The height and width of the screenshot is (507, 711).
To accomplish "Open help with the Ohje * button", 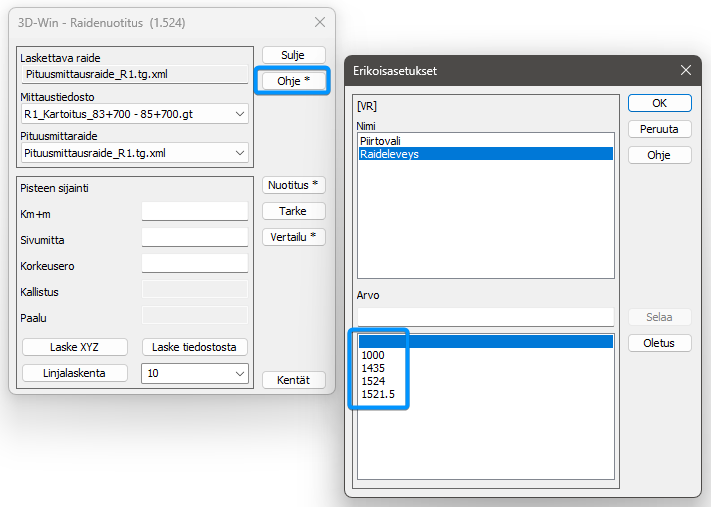I will (x=293, y=80).
